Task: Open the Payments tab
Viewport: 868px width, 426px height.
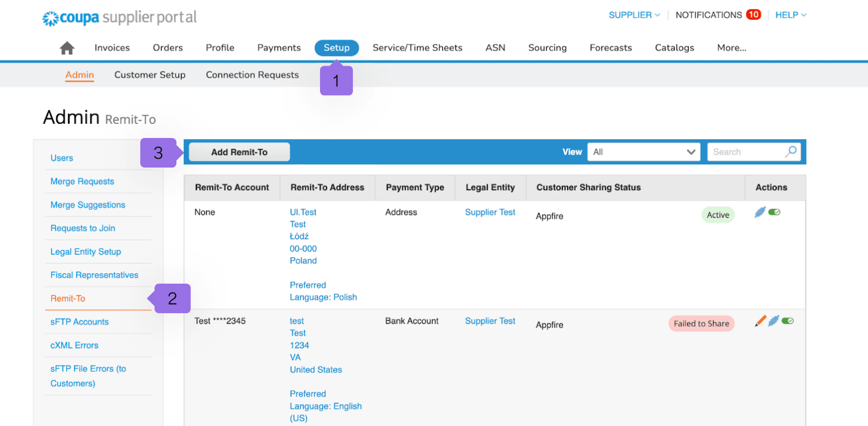Action: pos(279,48)
